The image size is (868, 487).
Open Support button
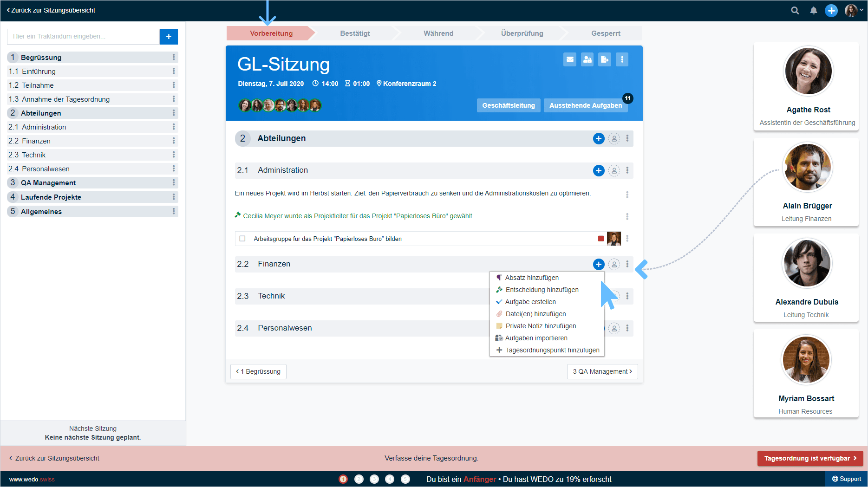click(x=847, y=479)
